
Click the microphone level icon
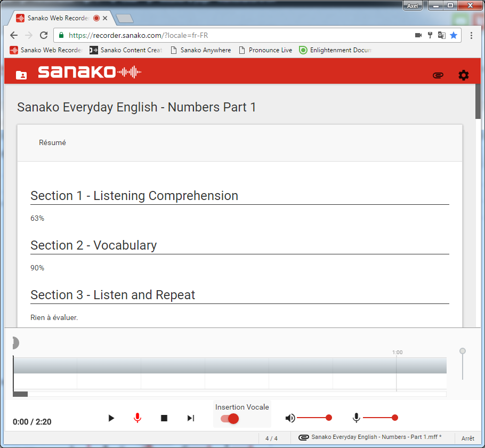tap(356, 418)
